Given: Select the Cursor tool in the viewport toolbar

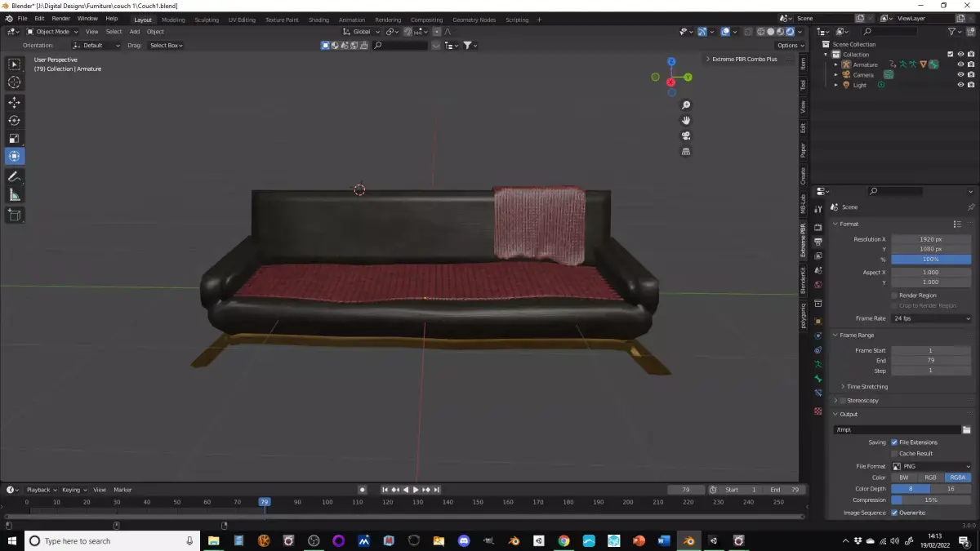Looking at the screenshot, I should 14,82.
